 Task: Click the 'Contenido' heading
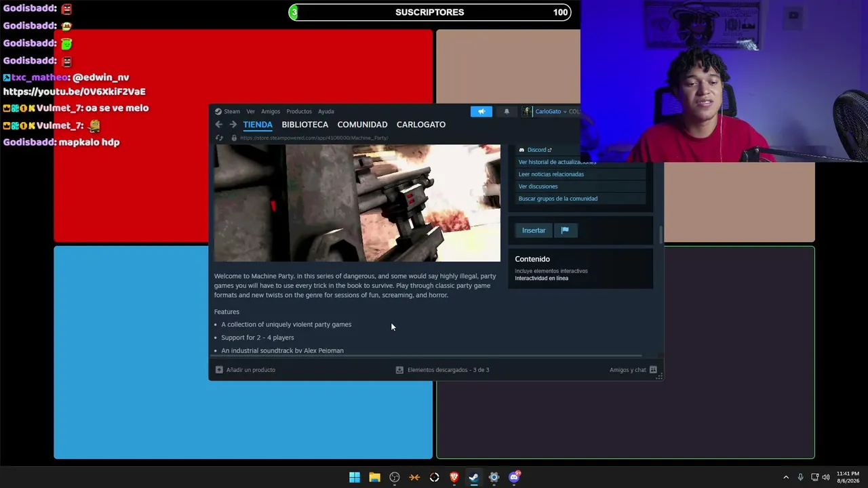coord(532,259)
